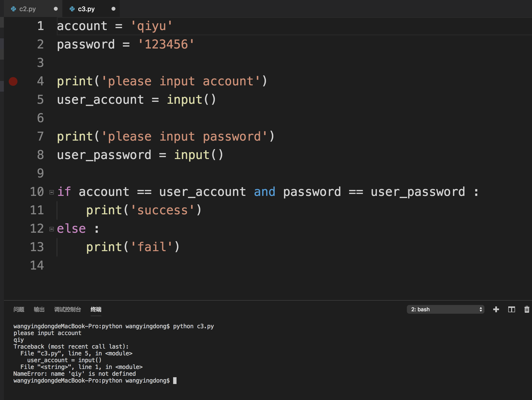Open the 调试控制台 (Debug Console) tab

coord(67,309)
